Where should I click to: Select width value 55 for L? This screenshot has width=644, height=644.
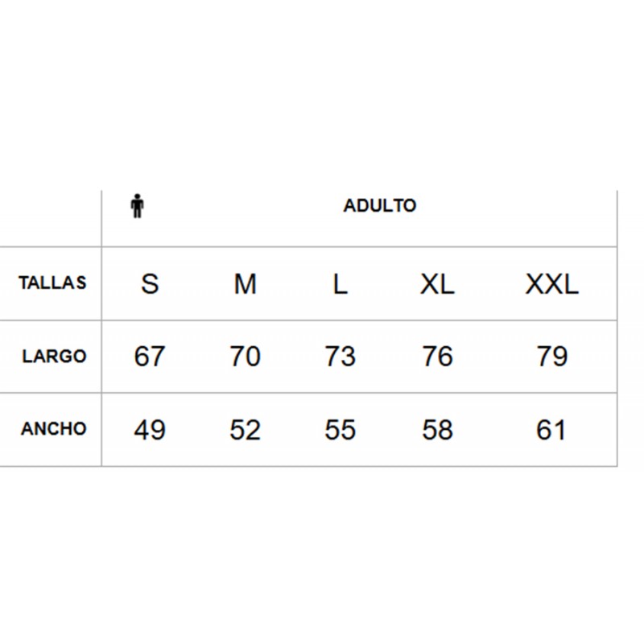[x=340, y=430]
